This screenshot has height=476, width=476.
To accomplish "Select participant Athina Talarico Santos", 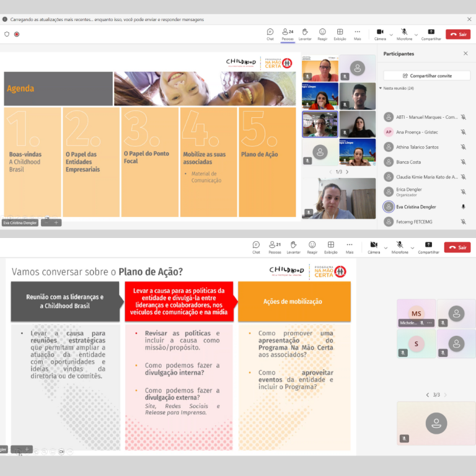I will (x=426, y=147).
